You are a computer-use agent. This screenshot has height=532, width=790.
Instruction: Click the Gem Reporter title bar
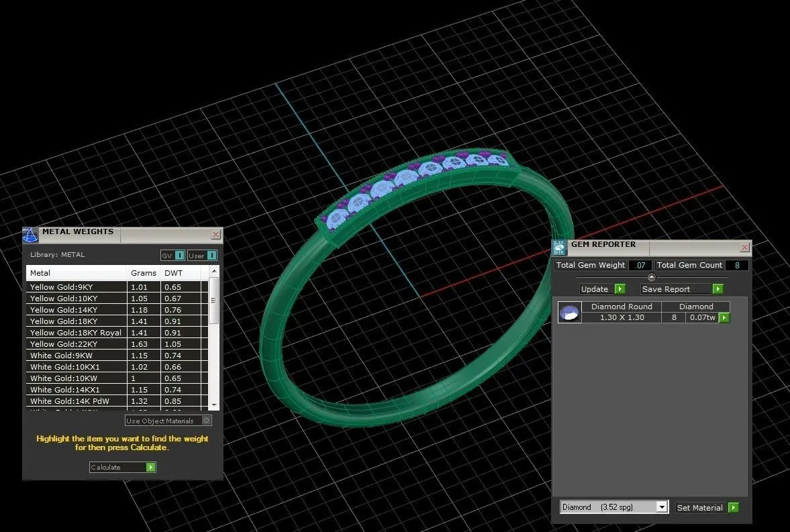[x=653, y=248]
